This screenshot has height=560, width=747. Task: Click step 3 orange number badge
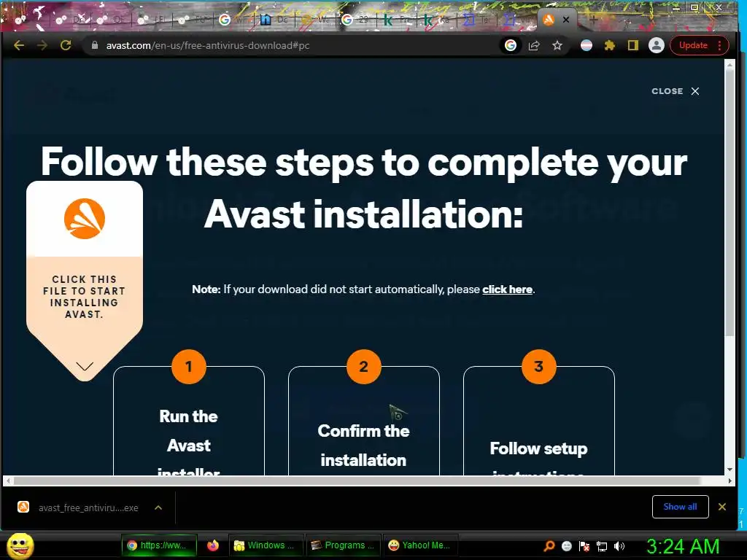tap(539, 366)
